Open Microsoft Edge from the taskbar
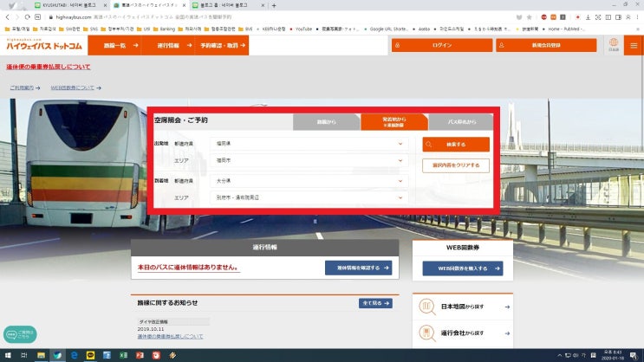Viewport: 644px width, 362px height. pos(74,355)
